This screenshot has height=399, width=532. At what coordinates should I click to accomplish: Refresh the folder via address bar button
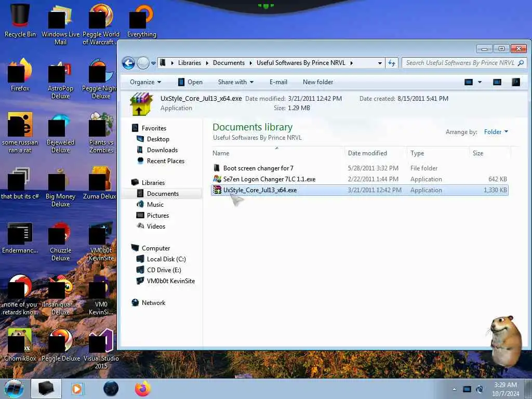click(x=392, y=63)
